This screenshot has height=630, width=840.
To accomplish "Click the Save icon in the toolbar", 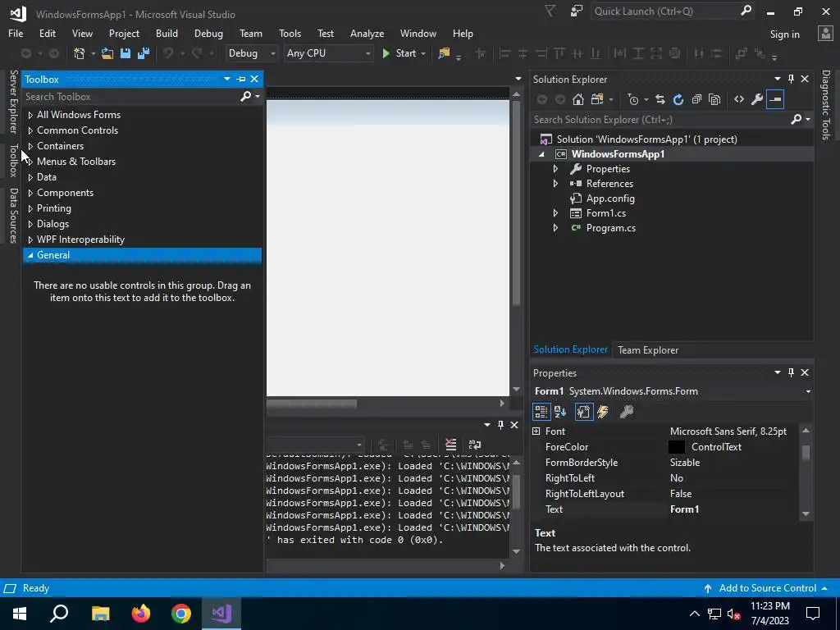I will pos(126,53).
